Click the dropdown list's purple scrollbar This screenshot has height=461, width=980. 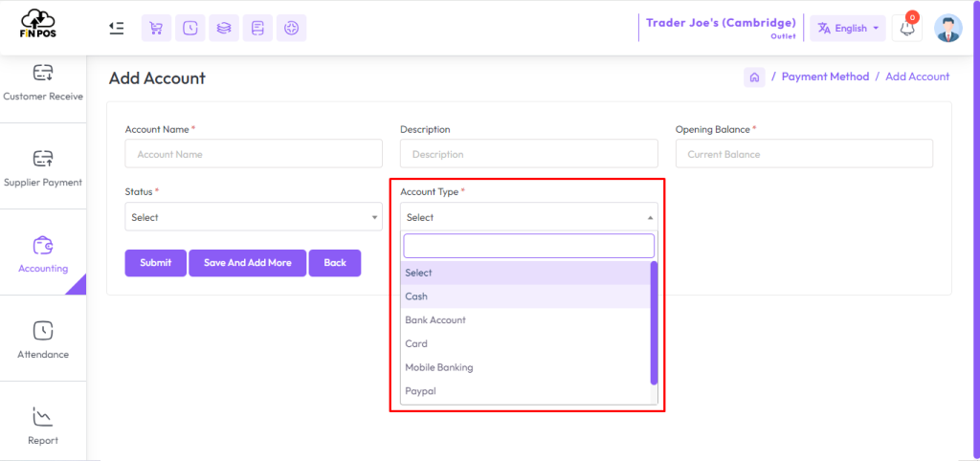[x=654, y=322]
